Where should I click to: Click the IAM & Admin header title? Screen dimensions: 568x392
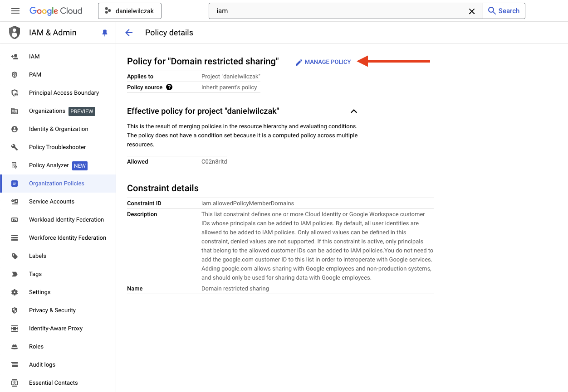click(53, 33)
